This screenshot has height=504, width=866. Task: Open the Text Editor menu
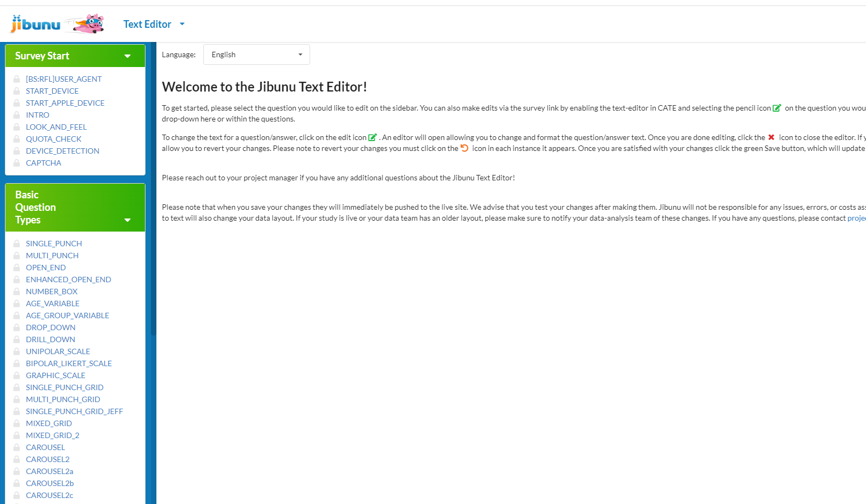coord(154,24)
